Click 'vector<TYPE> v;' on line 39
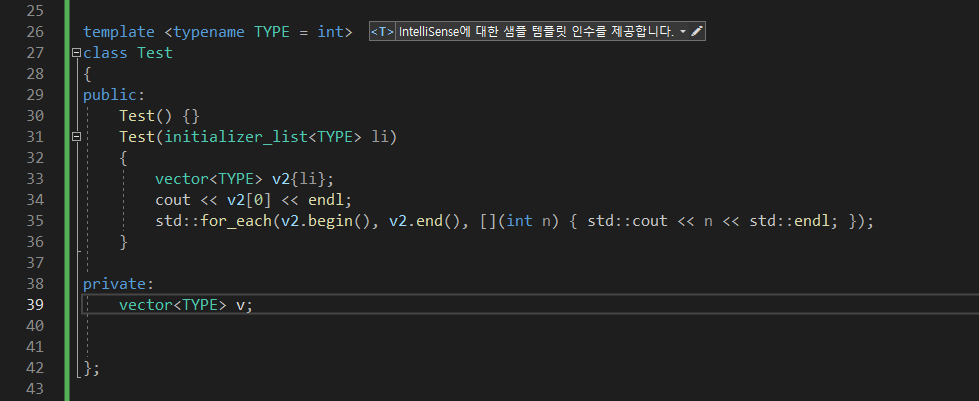Image resolution: width=979 pixels, height=401 pixels. (186, 305)
